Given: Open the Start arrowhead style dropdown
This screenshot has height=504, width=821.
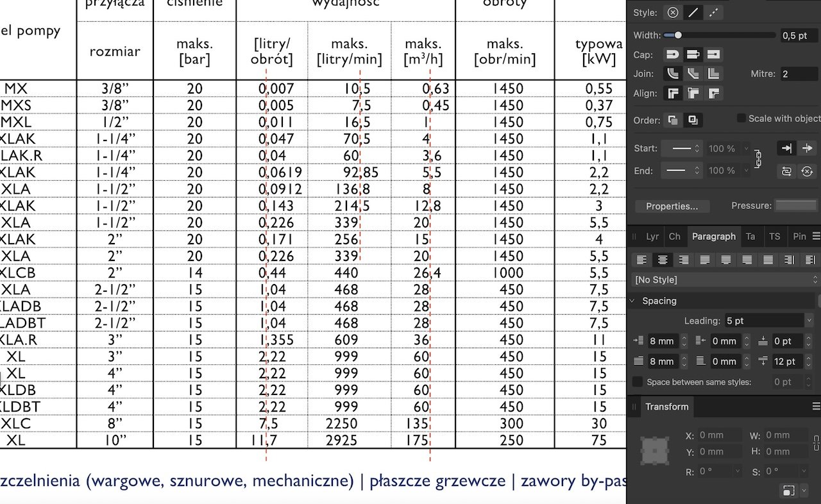Looking at the screenshot, I should click(682, 148).
